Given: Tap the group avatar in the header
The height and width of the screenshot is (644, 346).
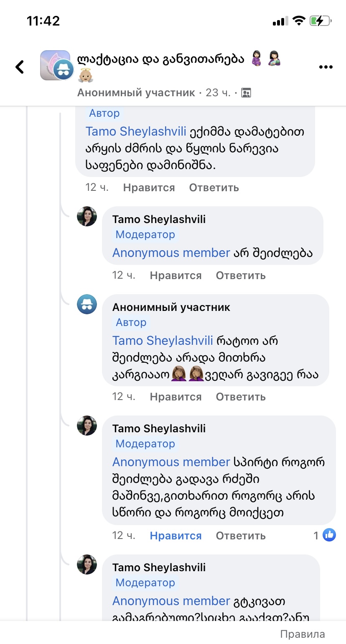Looking at the screenshot, I should click(56, 65).
